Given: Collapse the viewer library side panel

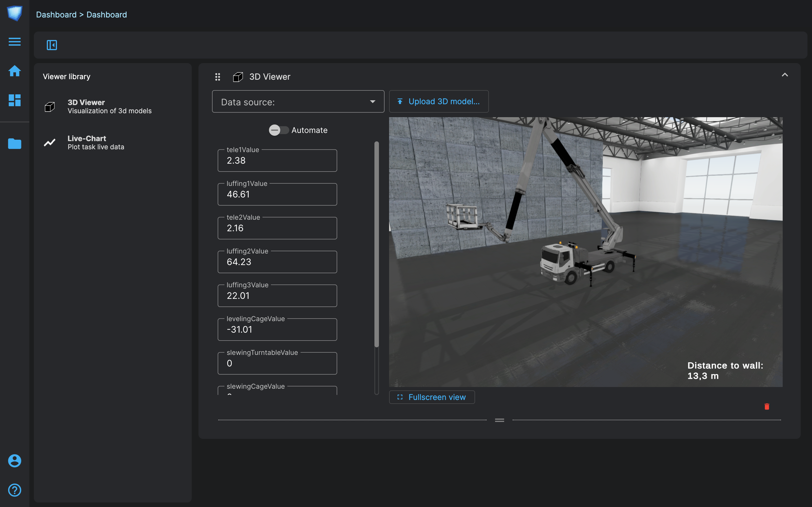Looking at the screenshot, I should pos(52,45).
